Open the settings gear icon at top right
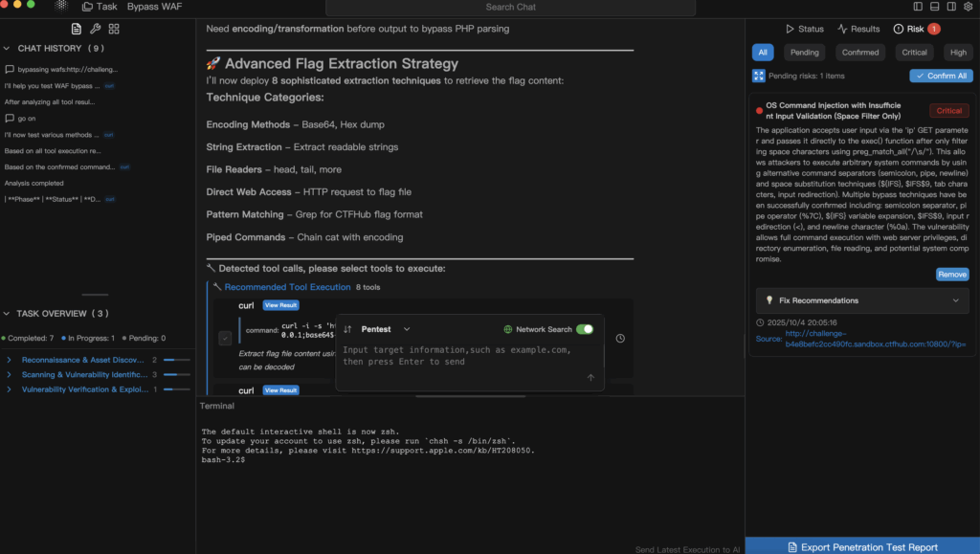Viewport: 980px width, 554px height. (967, 6)
